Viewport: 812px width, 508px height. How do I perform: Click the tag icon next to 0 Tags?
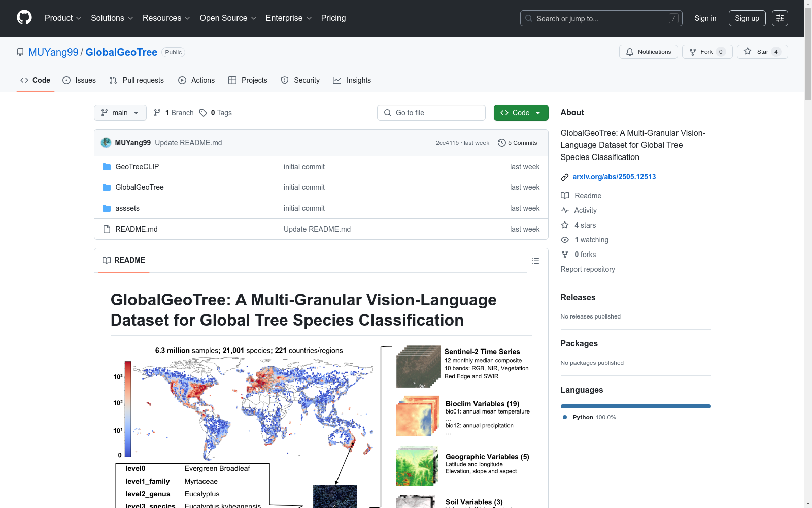(203, 113)
